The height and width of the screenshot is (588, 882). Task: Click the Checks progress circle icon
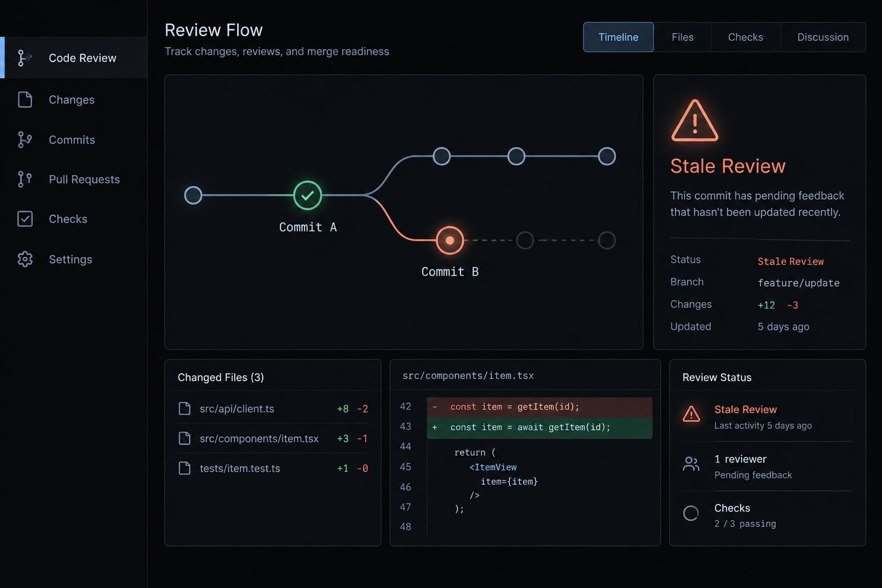tap(691, 513)
